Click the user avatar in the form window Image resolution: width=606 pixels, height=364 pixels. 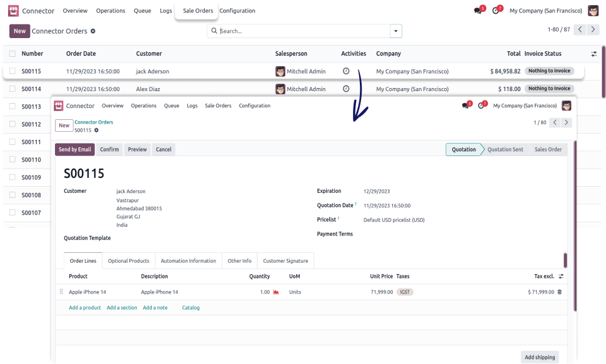click(566, 106)
